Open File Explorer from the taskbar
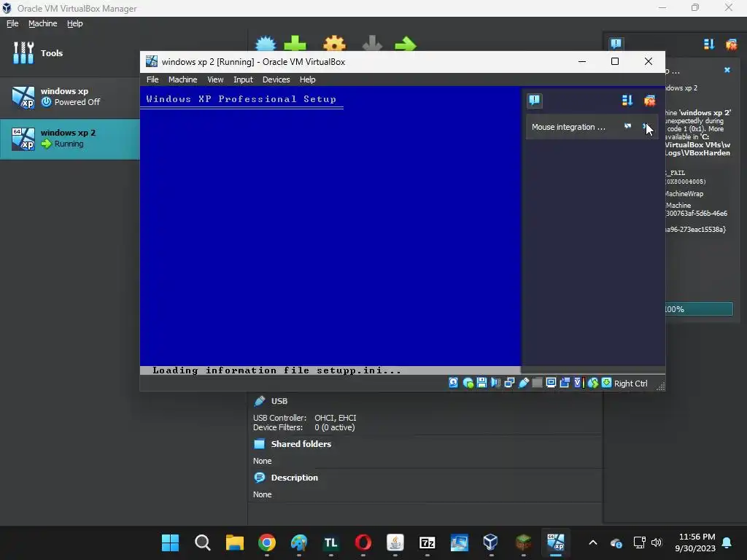 click(234, 542)
